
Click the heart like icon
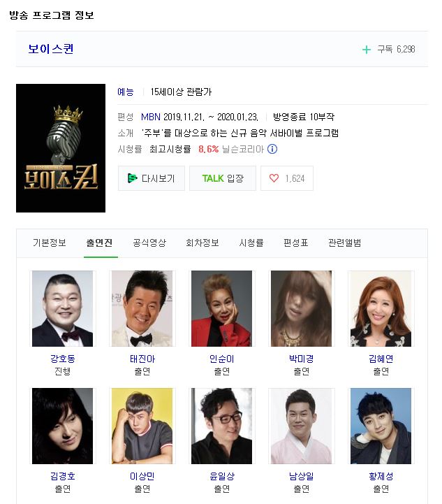coord(274,178)
